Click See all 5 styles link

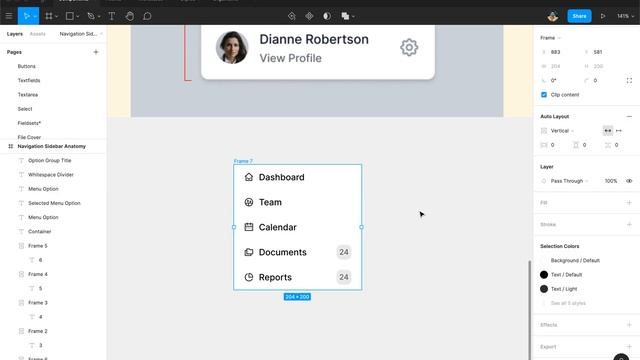click(568, 303)
